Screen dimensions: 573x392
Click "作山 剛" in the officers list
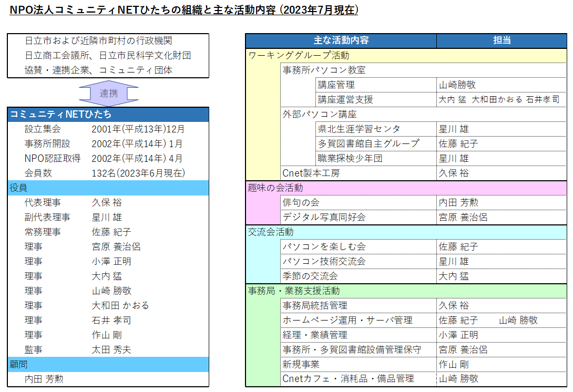pos(107,335)
